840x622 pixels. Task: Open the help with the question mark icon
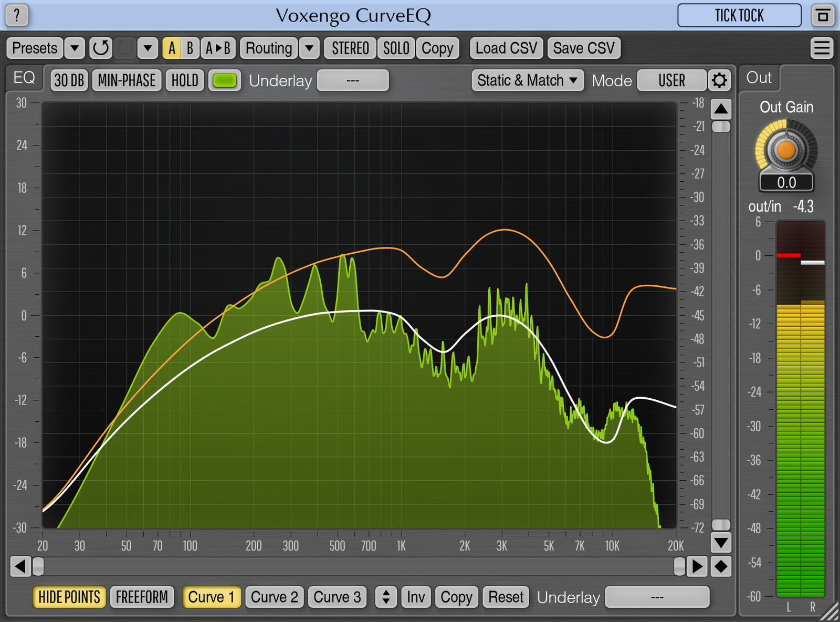click(x=16, y=15)
